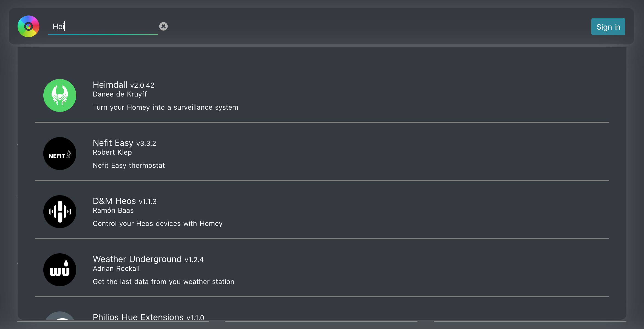Click the Heimdall surveillance system description
Viewport: 644px width, 329px height.
(x=165, y=107)
